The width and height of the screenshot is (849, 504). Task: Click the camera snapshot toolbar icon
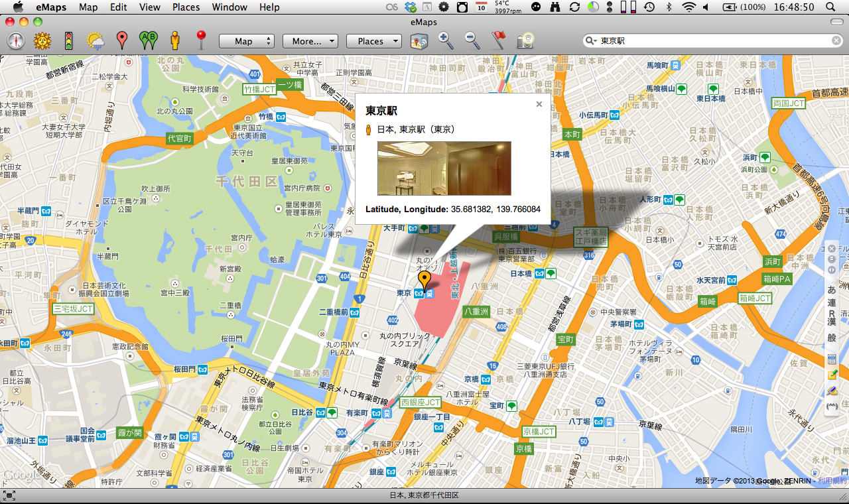coord(525,41)
